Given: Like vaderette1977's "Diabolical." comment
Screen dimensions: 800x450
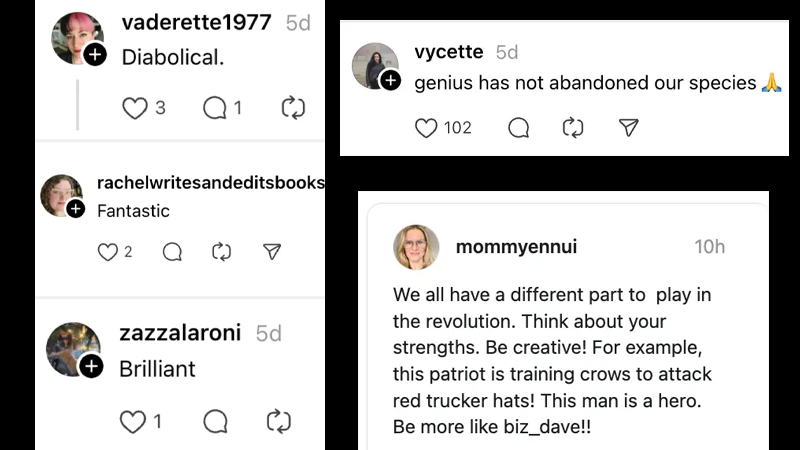Looking at the screenshot, I should 135,108.
